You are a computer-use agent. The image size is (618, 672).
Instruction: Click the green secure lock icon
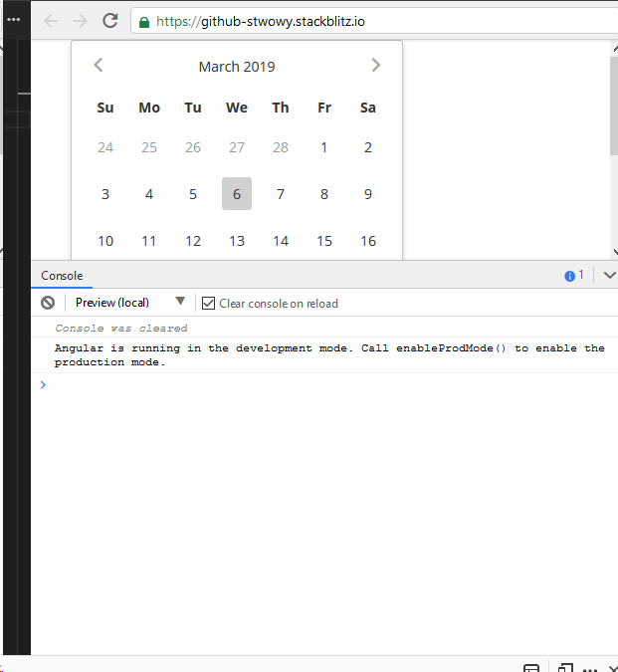pyautogui.click(x=144, y=22)
